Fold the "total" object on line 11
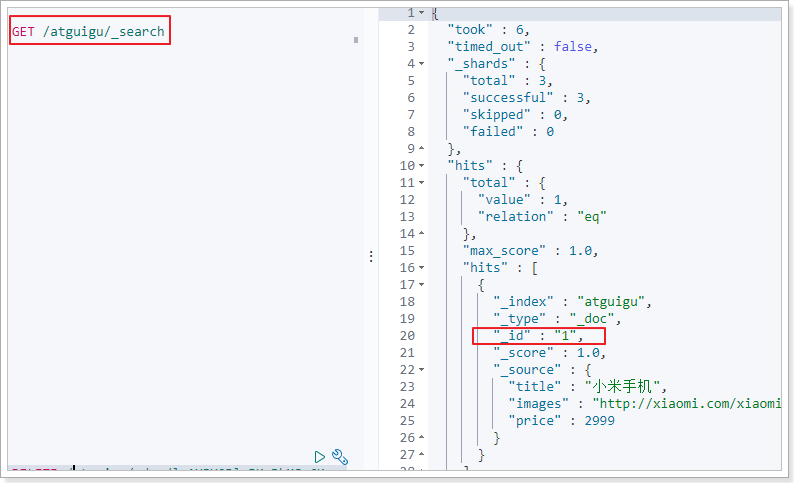Screen dimensions: 794x483 pyautogui.click(x=421, y=183)
